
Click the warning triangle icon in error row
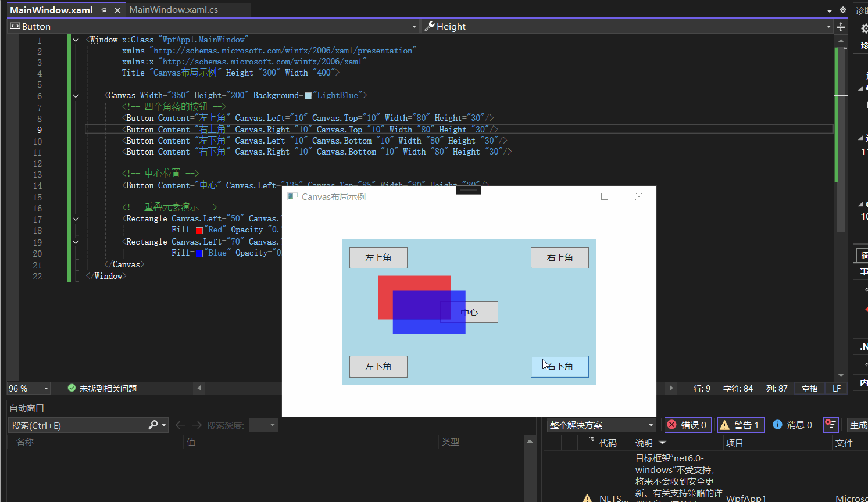click(587, 498)
